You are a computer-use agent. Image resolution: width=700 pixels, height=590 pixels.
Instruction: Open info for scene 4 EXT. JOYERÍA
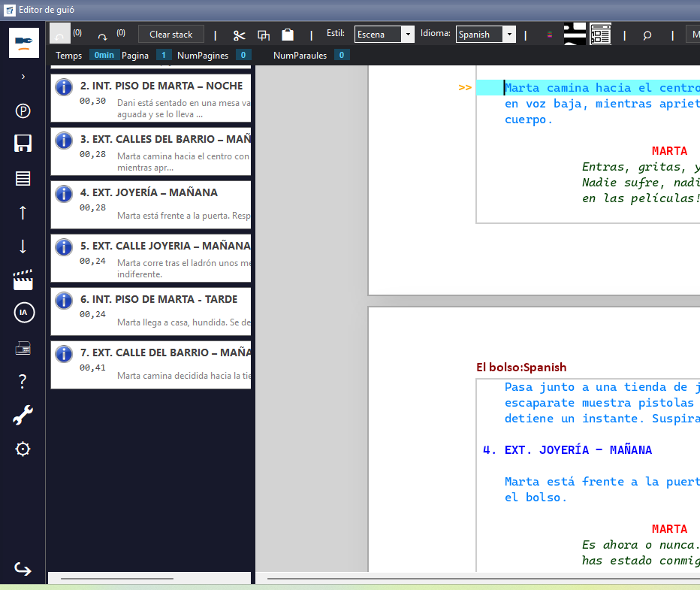point(64,194)
